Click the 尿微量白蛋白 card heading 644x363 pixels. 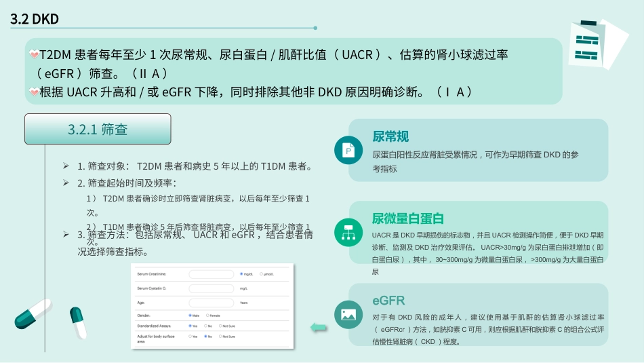(408, 218)
